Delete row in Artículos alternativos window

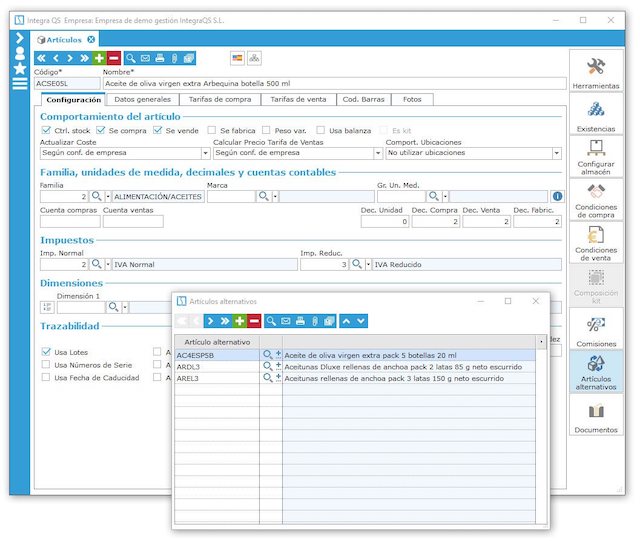click(x=254, y=321)
